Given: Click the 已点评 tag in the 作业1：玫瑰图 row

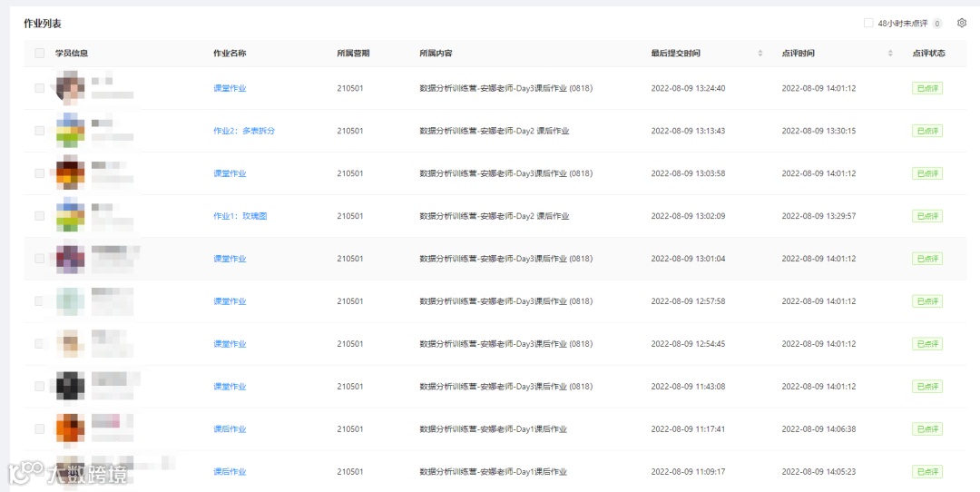Looking at the screenshot, I should pos(926,216).
